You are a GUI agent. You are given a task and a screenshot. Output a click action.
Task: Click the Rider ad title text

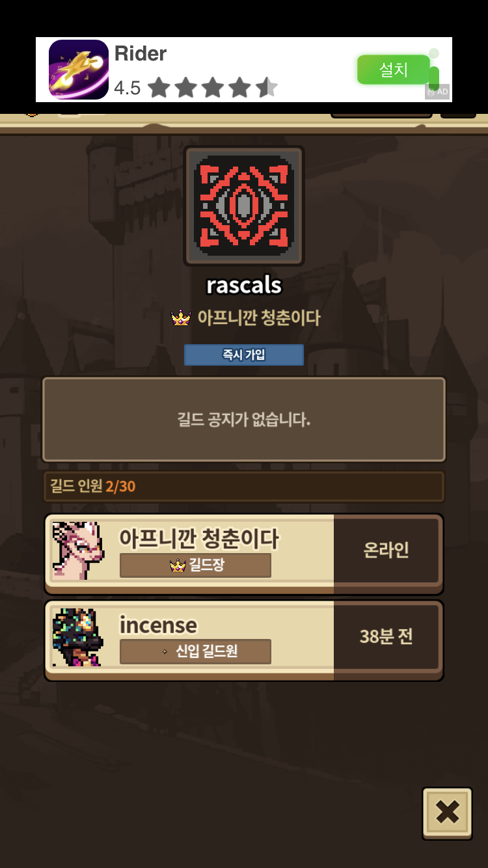[x=141, y=53]
